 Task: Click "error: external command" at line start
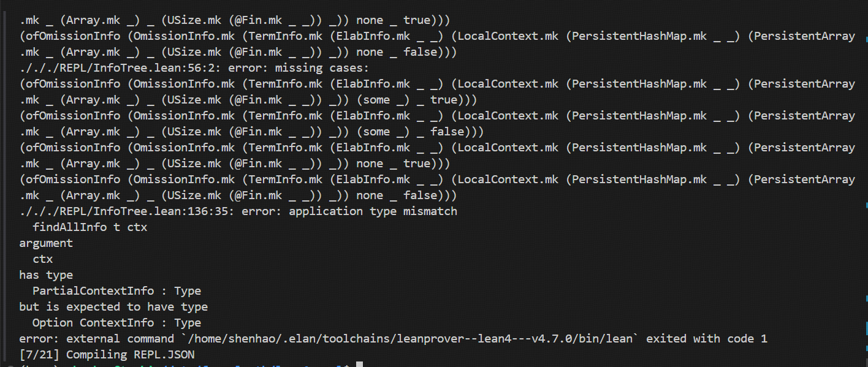97,339
